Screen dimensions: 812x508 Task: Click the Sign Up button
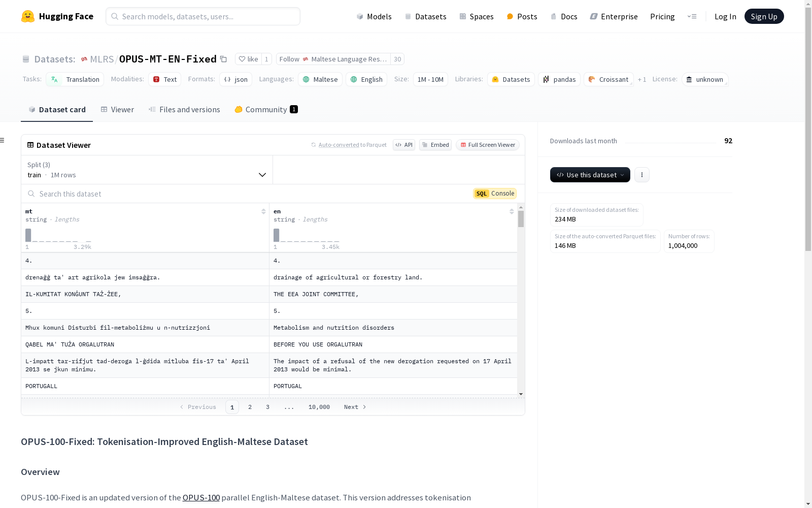coord(764,16)
